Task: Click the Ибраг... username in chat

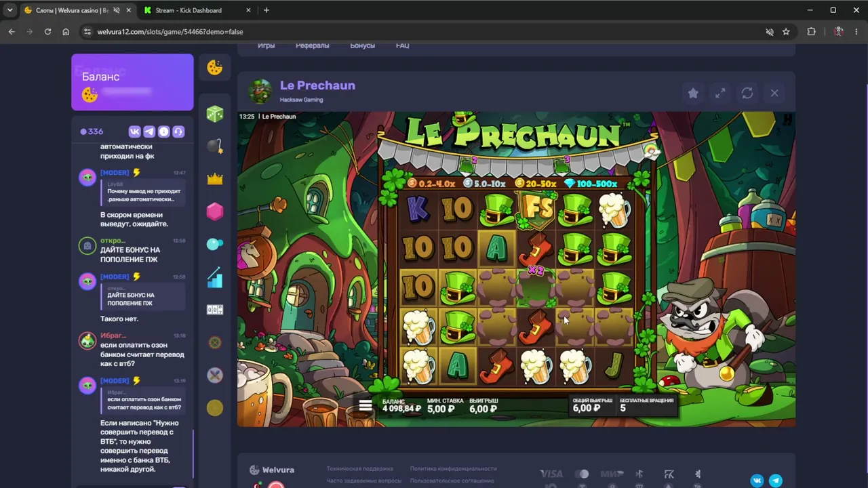Action: click(113, 335)
